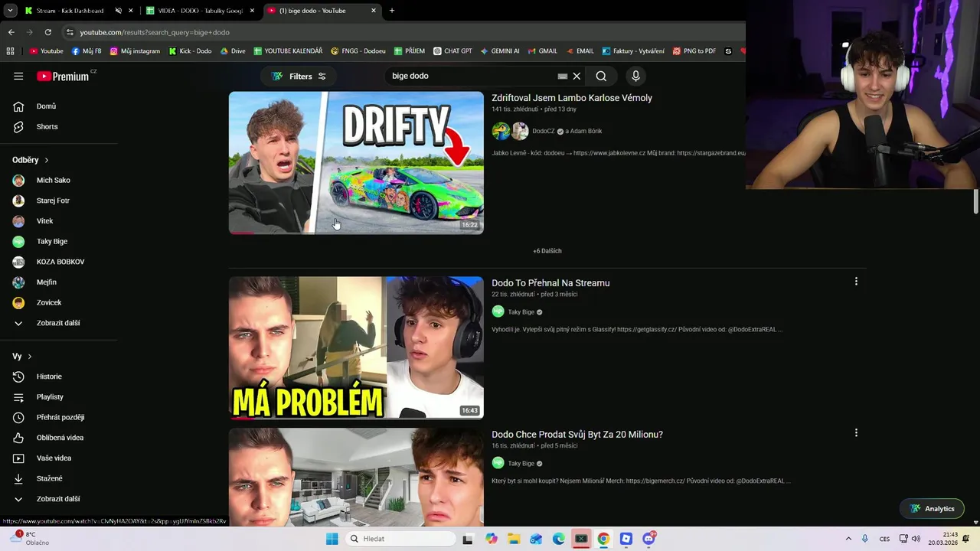
Task: Click the taskbar Hledat search box
Action: coord(400,539)
